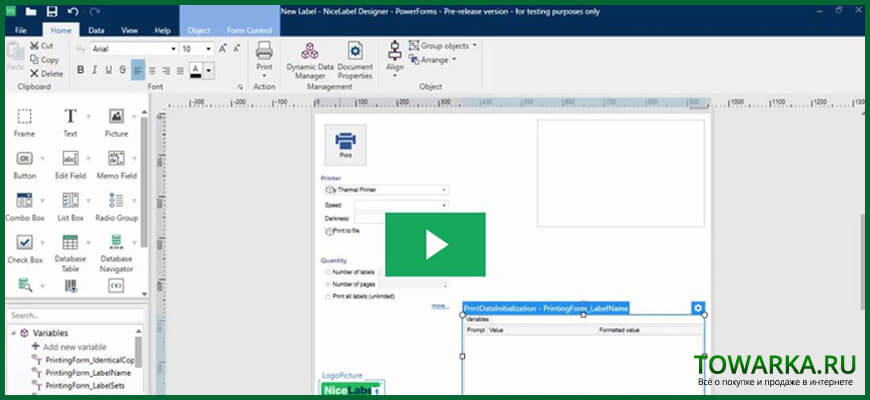Click the Print button on the form
Viewport: 870px width, 400px height.
pos(345,145)
